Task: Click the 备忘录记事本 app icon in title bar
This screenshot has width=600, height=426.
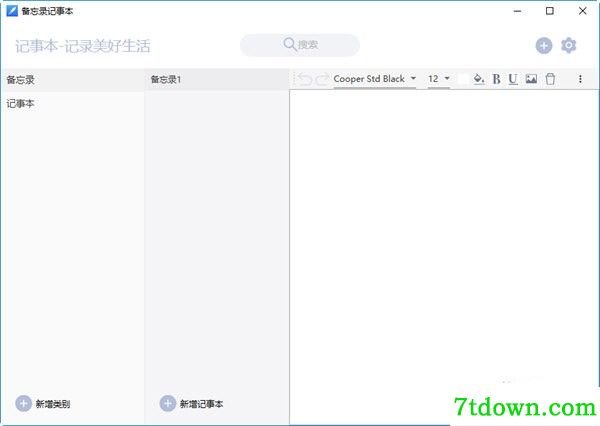Action: [x=12, y=11]
